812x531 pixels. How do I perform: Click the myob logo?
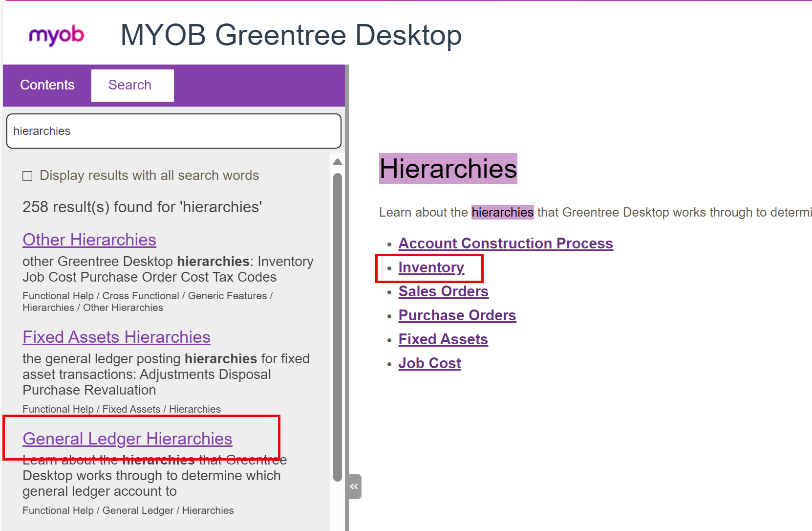pos(57,36)
